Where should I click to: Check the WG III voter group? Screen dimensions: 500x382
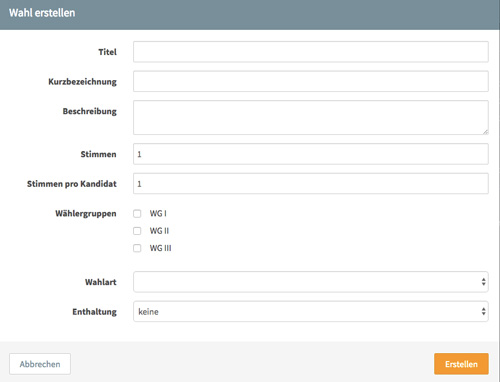tap(137, 248)
